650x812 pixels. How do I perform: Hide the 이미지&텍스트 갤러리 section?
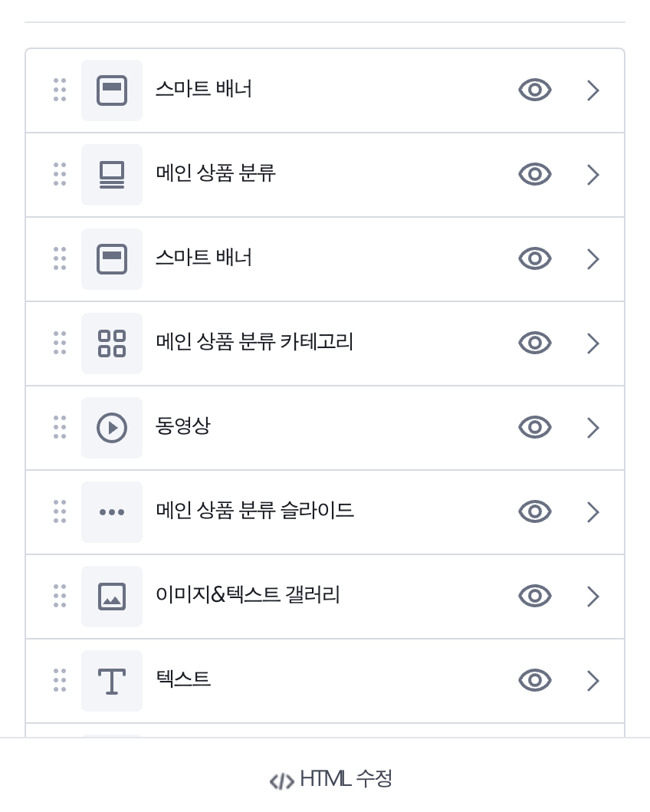(534, 596)
